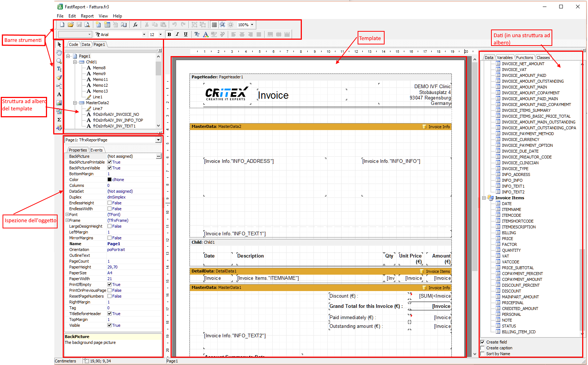The height and width of the screenshot is (365, 588).
Task: Open the Arial font name dropdown
Action: point(144,35)
